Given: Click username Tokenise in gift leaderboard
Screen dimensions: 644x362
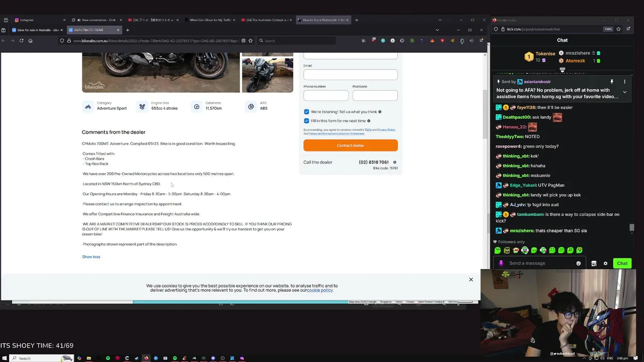Looking at the screenshot, I should coord(545,54).
